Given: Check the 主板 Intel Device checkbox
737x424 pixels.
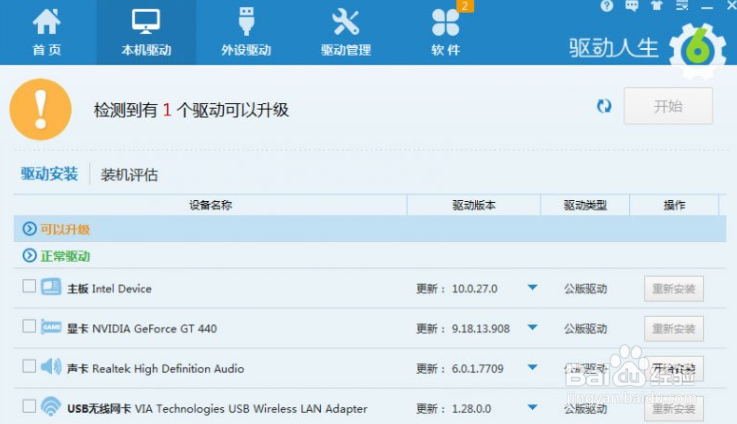Looking at the screenshot, I should point(29,286).
